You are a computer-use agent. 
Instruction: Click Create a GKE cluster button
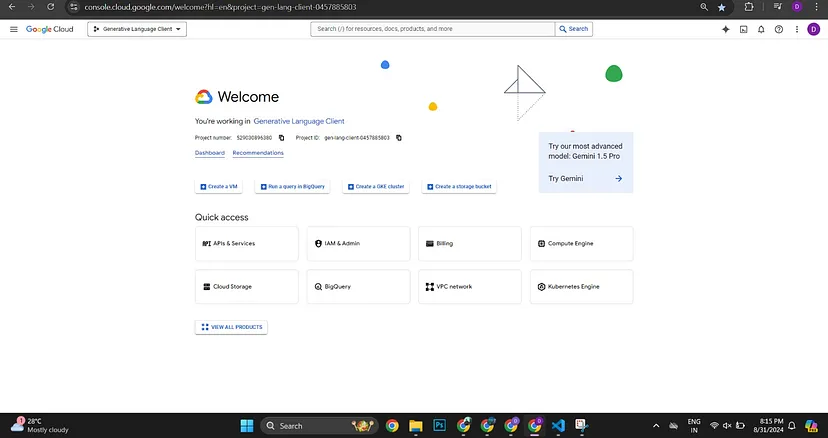(x=376, y=187)
